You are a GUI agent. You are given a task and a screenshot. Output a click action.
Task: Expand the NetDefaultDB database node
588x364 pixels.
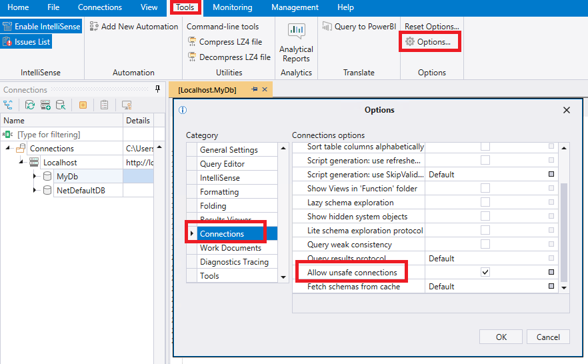[35, 190]
